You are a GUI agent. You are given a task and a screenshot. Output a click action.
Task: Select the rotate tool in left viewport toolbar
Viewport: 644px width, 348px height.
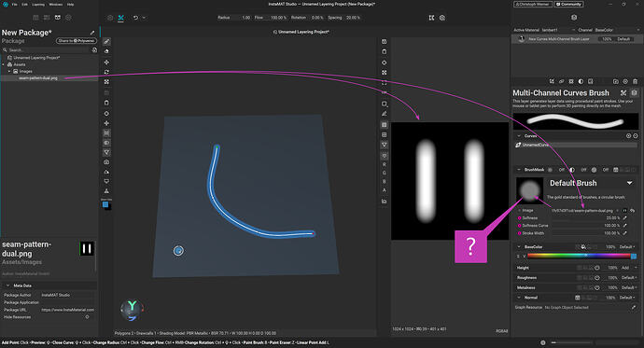(x=106, y=72)
